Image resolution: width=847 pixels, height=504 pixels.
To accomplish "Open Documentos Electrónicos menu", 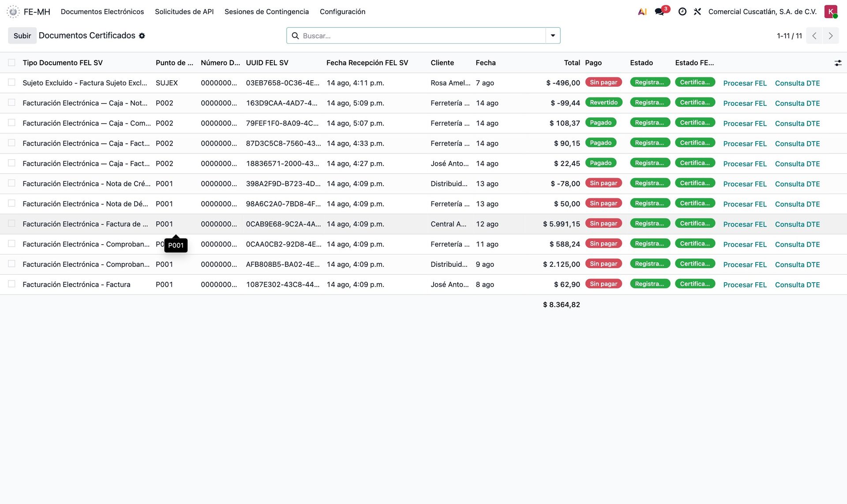I will tap(102, 11).
